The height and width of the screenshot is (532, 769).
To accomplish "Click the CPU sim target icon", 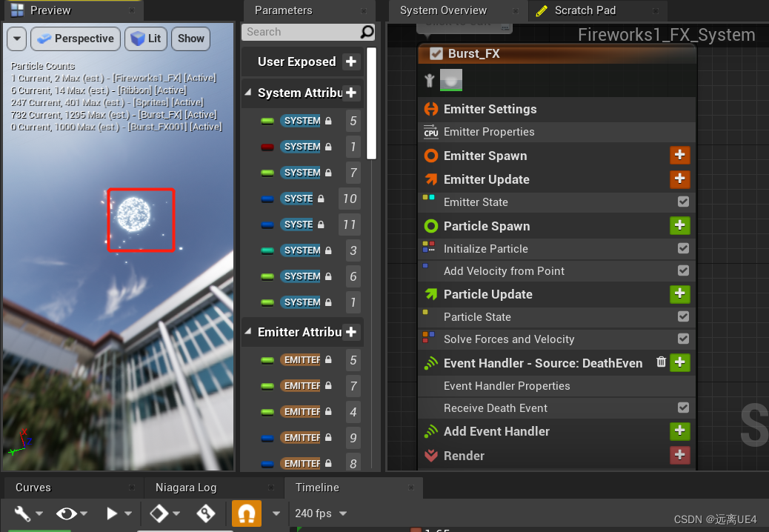I will pyautogui.click(x=431, y=132).
